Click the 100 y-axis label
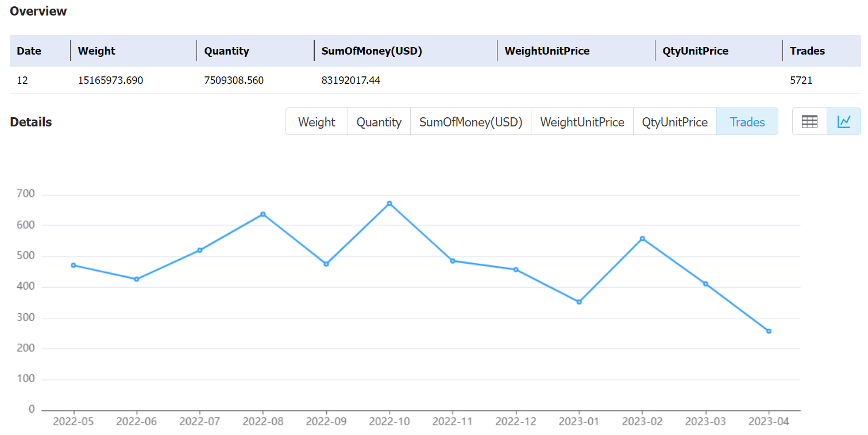868x435 pixels. pos(26,379)
